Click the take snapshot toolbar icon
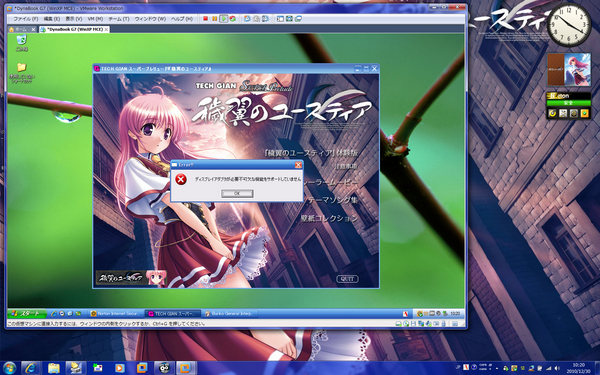Viewport: 600px width, 375px height. pyautogui.click(x=247, y=19)
